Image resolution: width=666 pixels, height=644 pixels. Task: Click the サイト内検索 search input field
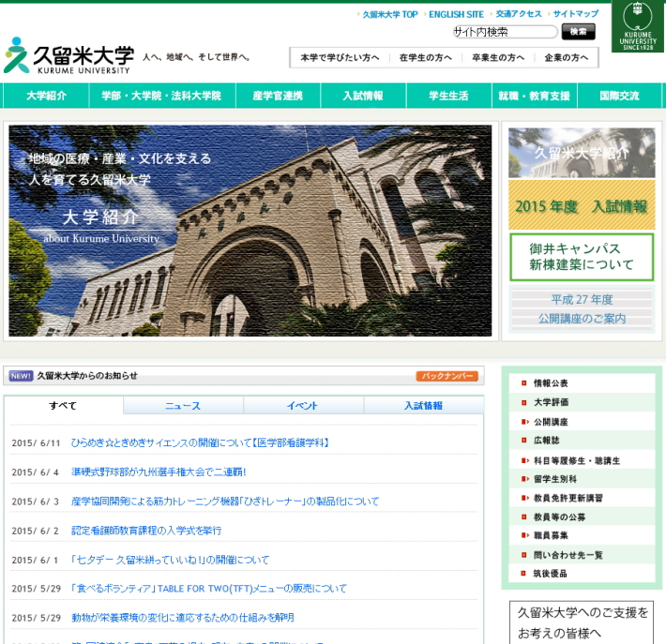(504, 32)
